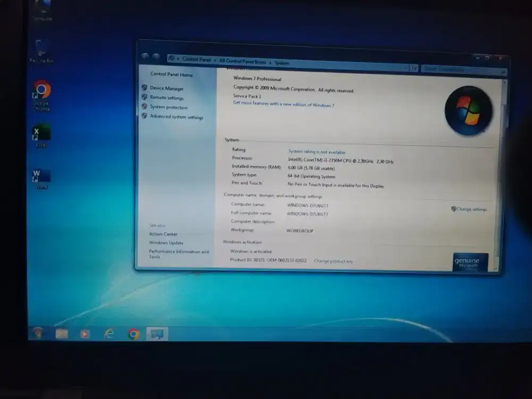
Task: Click the processor value Intel Core i3-2350M
Action: [340, 161]
